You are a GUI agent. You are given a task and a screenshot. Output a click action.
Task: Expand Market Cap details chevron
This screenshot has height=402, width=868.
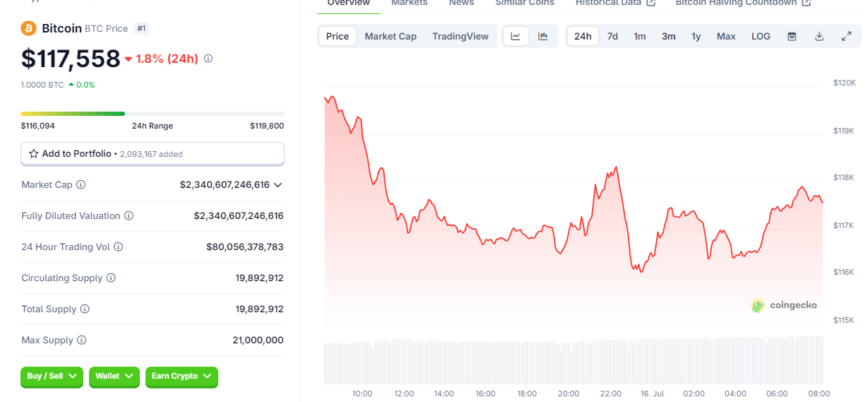coord(278,184)
